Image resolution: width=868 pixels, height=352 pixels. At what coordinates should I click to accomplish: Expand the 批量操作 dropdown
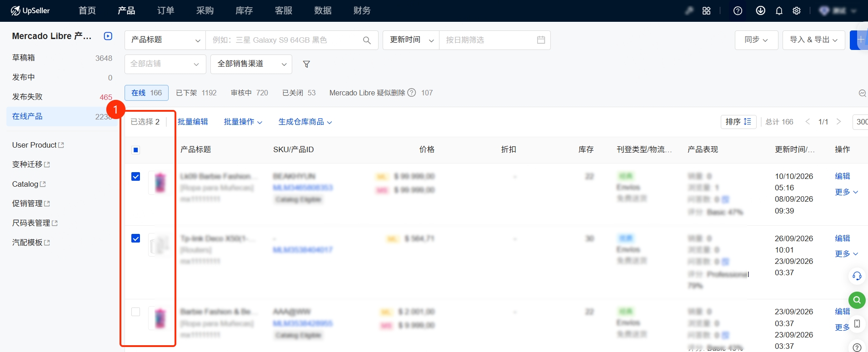tap(243, 122)
